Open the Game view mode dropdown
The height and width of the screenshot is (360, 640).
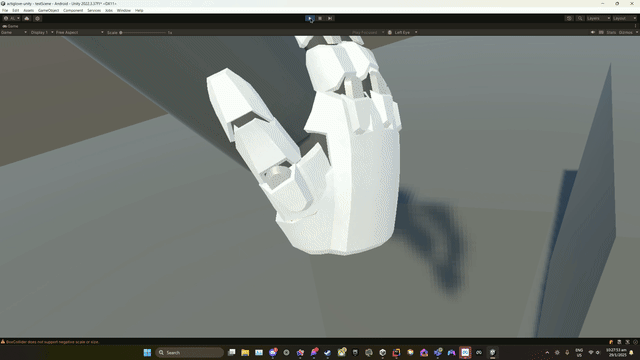click(x=14, y=32)
